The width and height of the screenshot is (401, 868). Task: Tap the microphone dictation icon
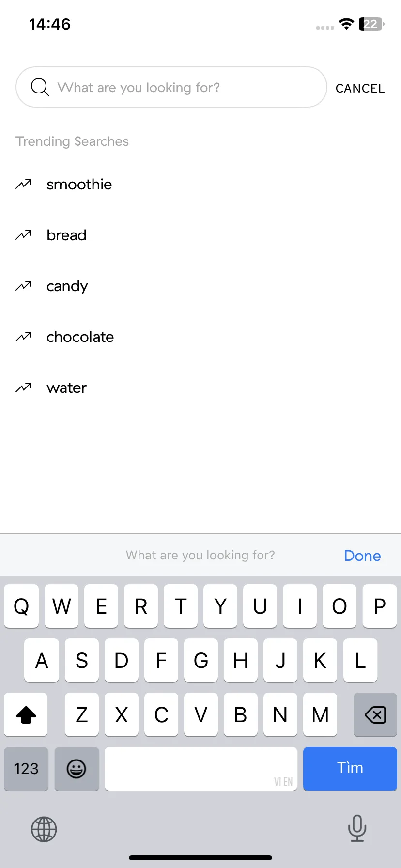(x=357, y=828)
